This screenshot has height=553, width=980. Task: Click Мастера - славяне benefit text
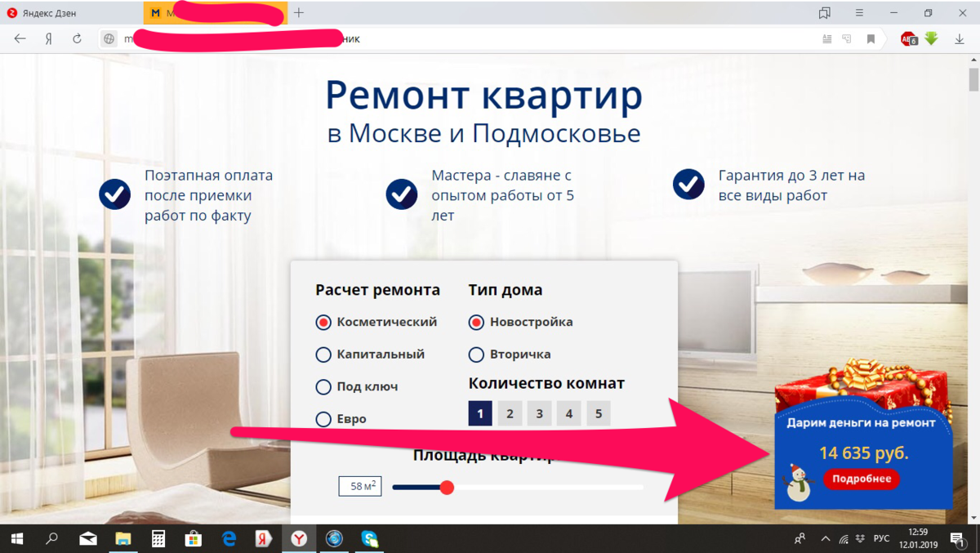(x=502, y=196)
